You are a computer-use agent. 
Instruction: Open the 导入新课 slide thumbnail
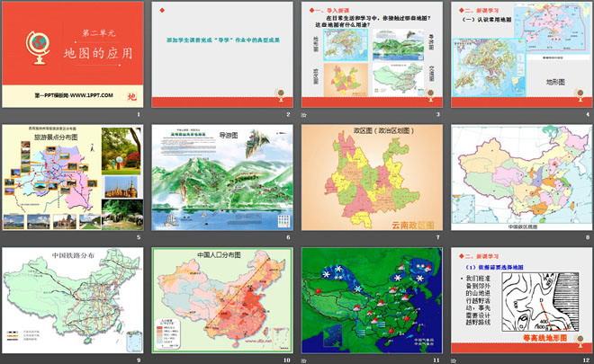click(x=370, y=56)
